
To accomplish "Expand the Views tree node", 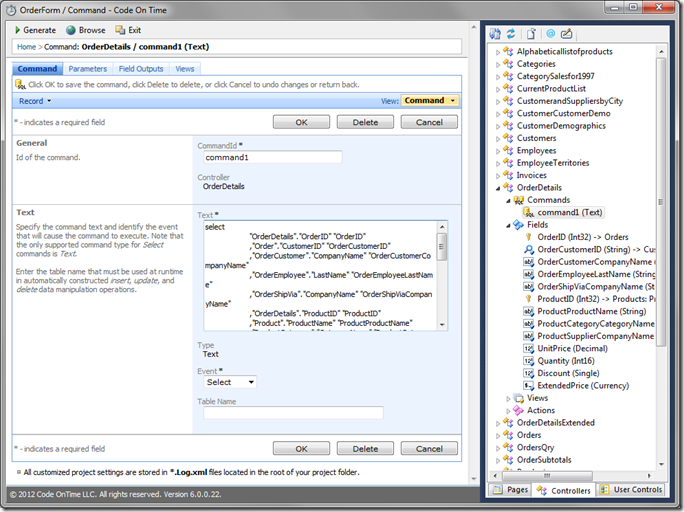I will [x=508, y=399].
